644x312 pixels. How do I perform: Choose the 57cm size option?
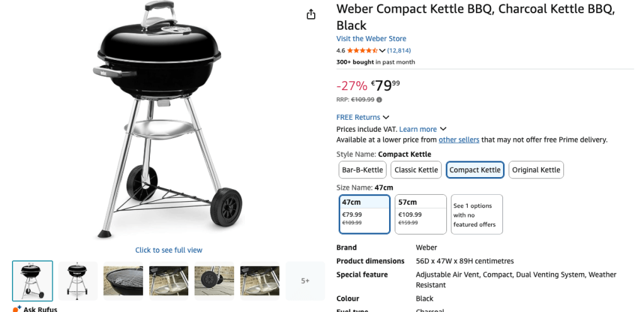click(x=421, y=214)
